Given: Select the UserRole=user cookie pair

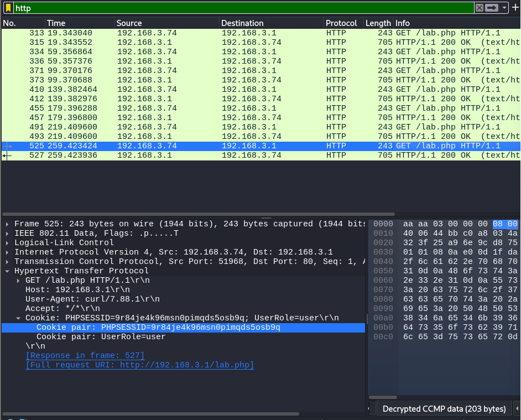Looking at the screenshot, I should click(101, 336).
